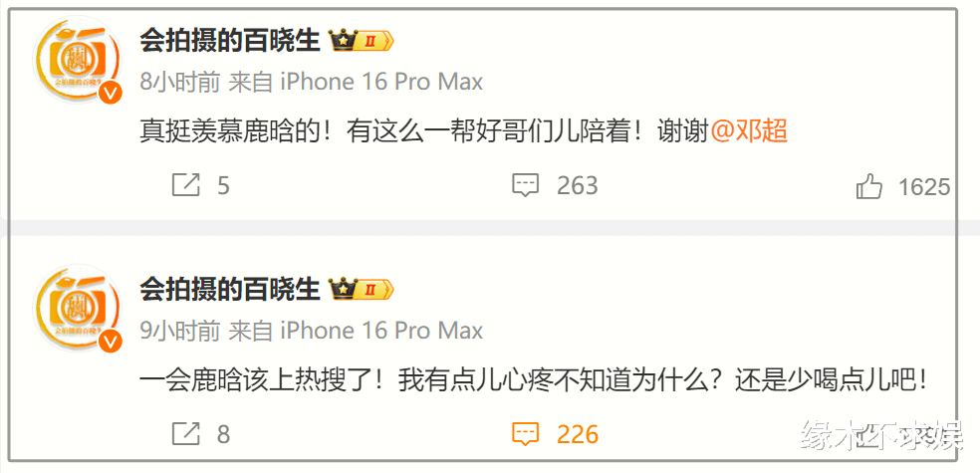Open 会拍摄的百晓生 username on first post
Screen dimensions: 980x473
(x=230, y=42)
